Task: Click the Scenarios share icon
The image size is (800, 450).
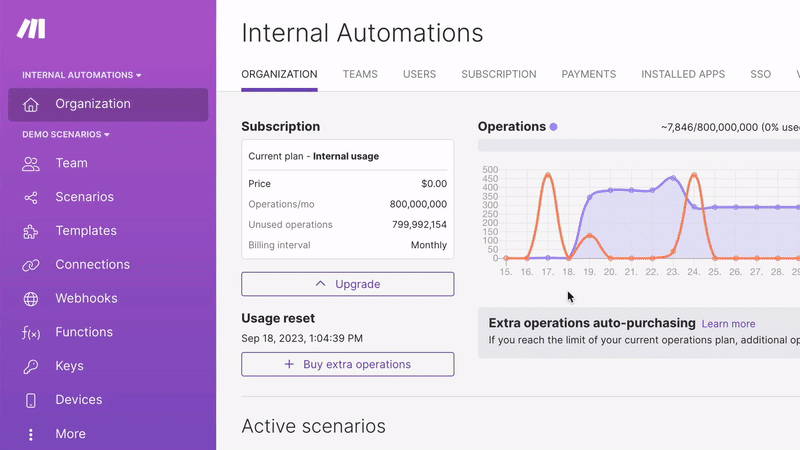Action: [x=31, y=197]
